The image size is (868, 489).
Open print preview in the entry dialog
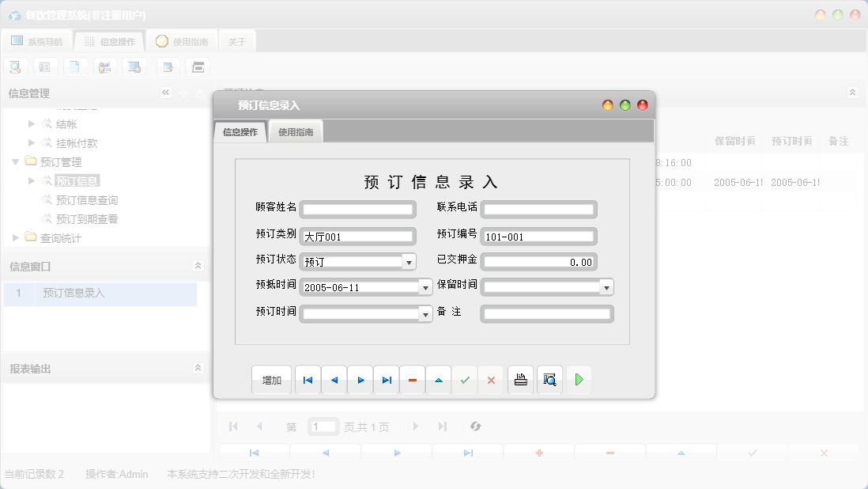point(549,380)
